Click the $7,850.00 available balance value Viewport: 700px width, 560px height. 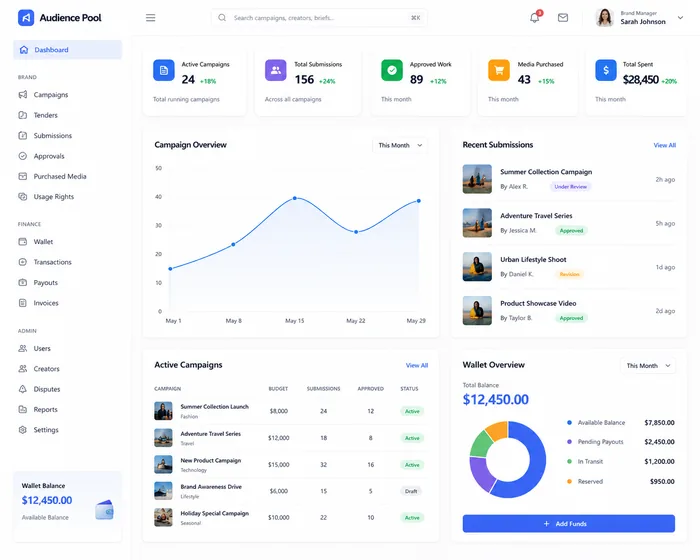click(659, 422)
